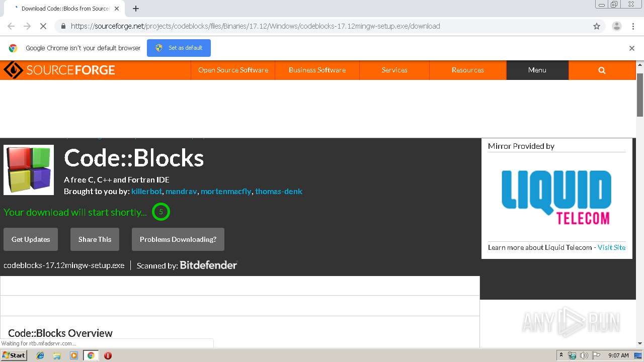Click Problems Downloading? button
Screen dimensions: 644x362
[x=178, y=239]
